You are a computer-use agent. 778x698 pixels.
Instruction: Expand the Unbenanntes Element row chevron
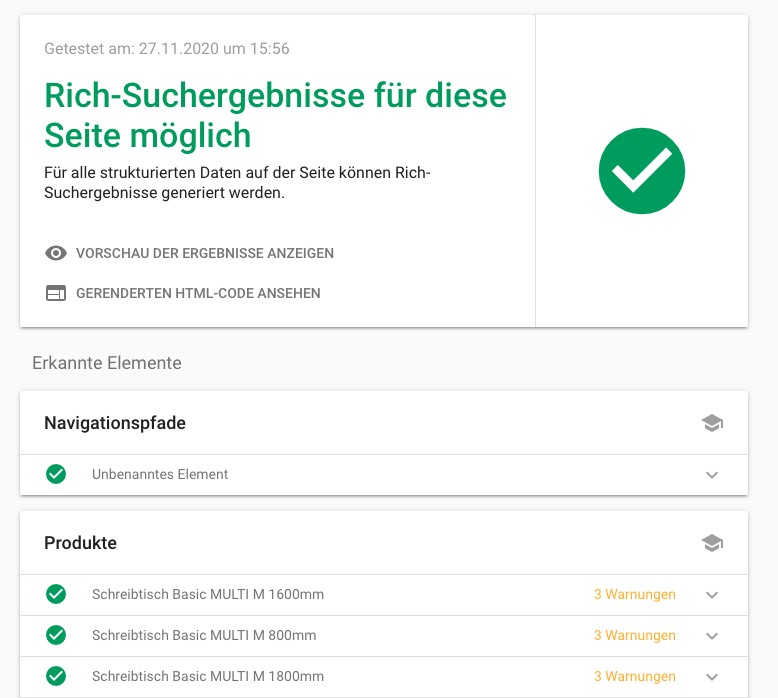tap(712, 475)
